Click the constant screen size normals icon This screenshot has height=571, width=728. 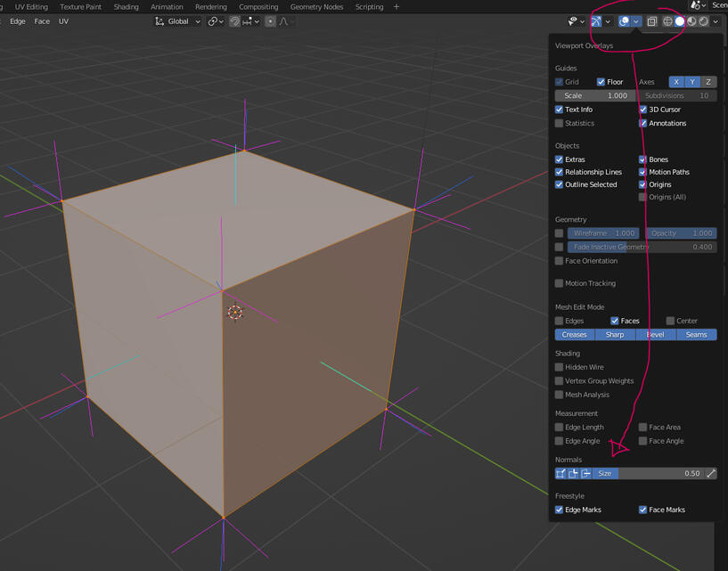(x=711, y=474)
